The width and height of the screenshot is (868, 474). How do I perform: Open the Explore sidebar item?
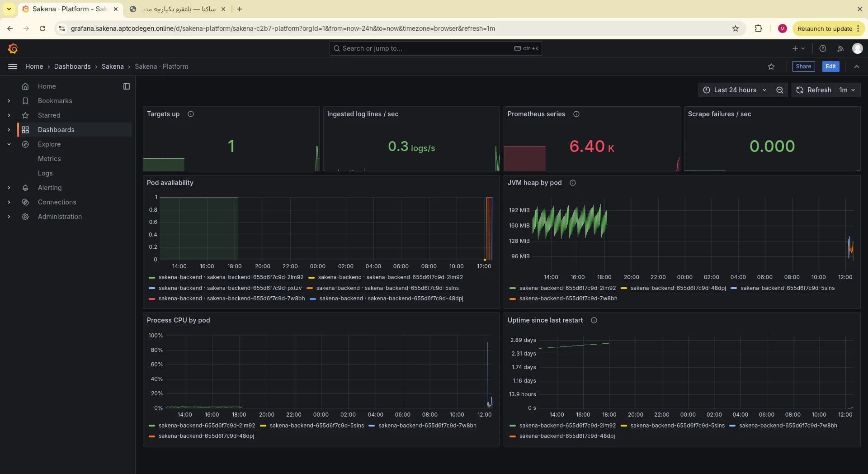(49, 144)
